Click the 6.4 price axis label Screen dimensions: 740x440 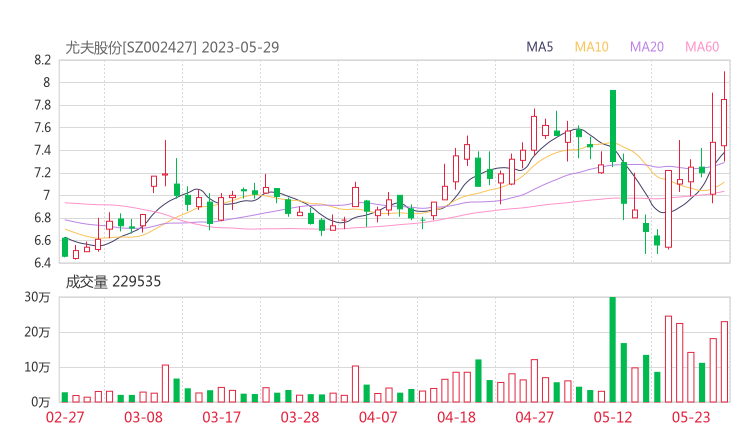coord(42,262)
